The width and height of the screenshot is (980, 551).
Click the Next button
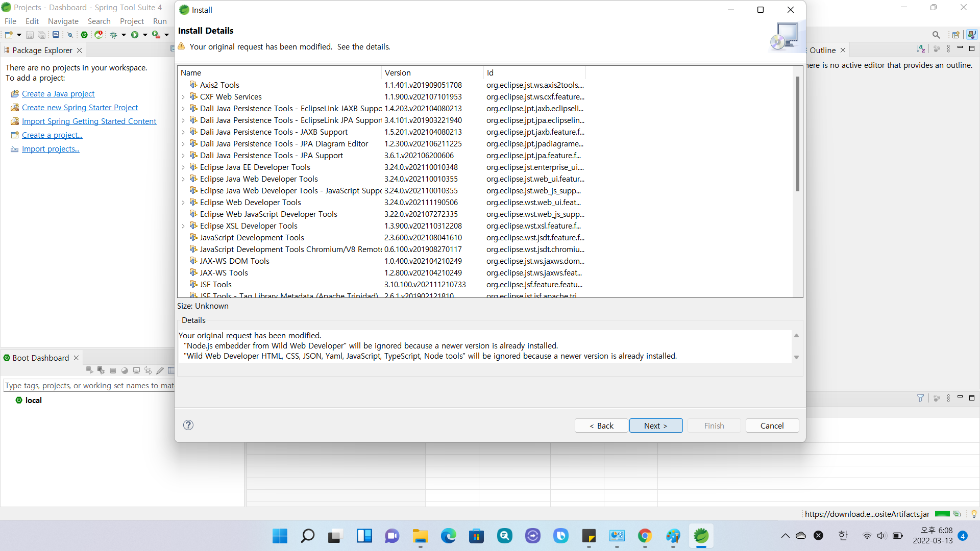(655, 425)
